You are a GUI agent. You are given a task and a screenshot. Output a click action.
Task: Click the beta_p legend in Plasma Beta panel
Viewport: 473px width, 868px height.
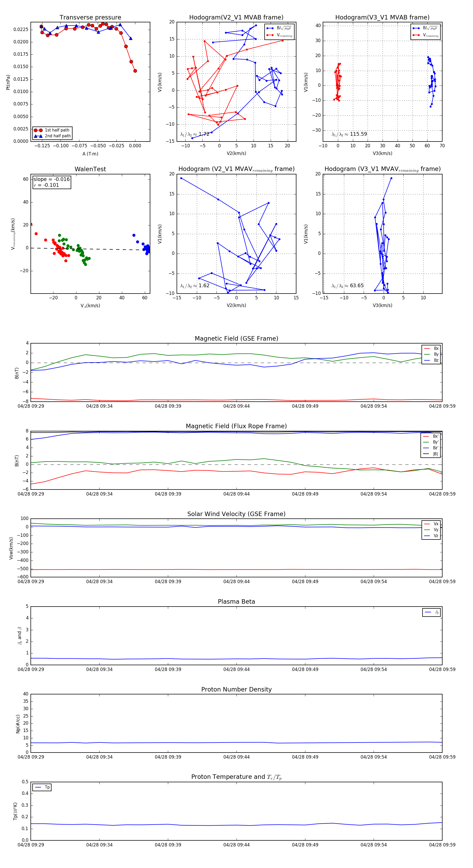tap(431, 612)
